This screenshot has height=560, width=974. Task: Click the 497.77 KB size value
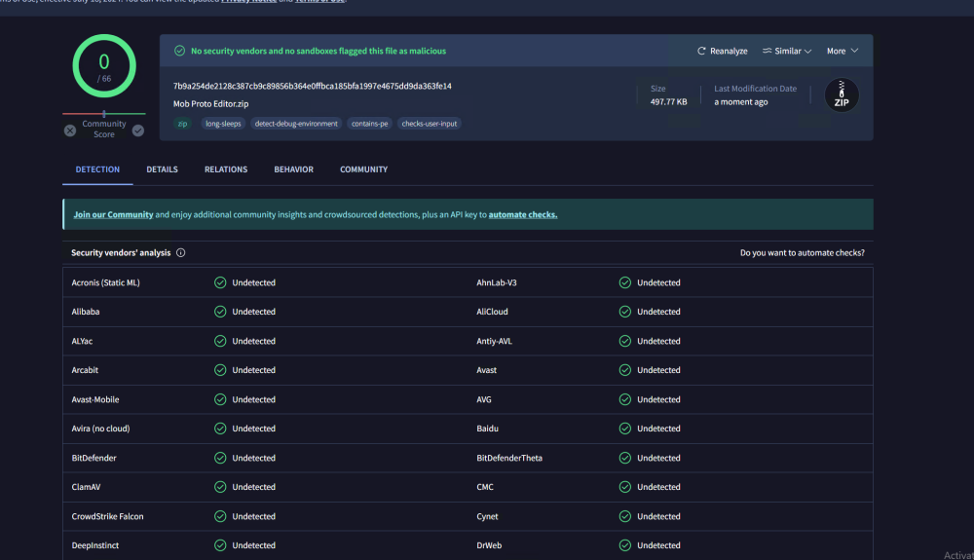(x=668, y=102)
